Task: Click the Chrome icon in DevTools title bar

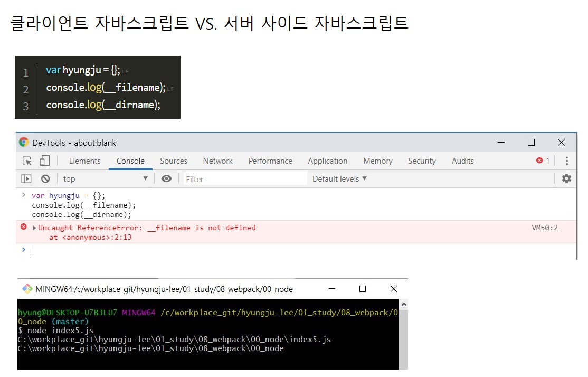Action: pos(24,143)
